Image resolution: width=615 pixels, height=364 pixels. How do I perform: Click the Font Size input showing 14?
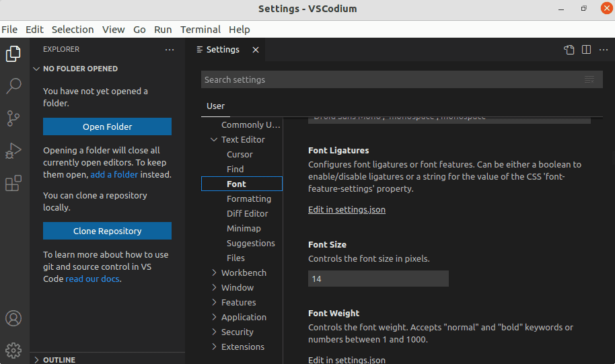(x=378, y=279)
